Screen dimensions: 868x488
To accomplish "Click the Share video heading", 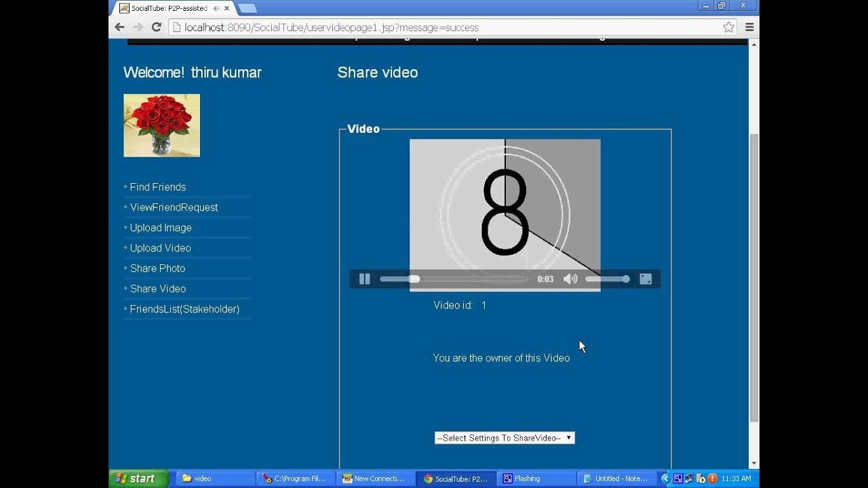I will 378,73.
